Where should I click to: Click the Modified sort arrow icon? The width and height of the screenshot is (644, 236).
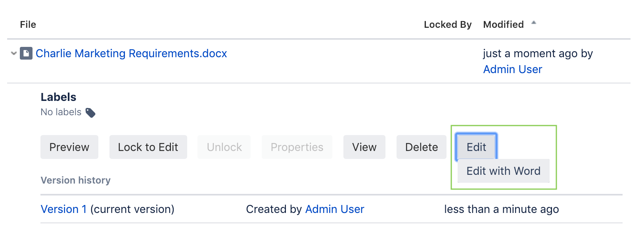(534, 23)
